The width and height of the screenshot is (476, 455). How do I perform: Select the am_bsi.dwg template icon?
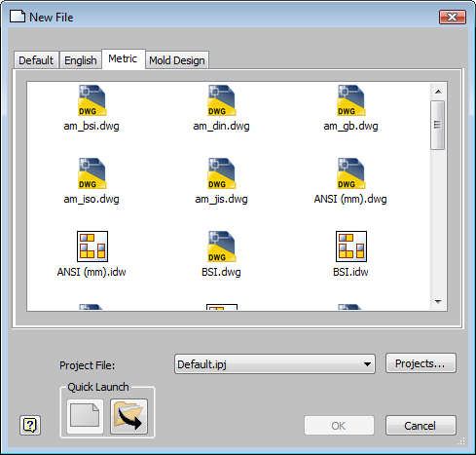[92, 100]
